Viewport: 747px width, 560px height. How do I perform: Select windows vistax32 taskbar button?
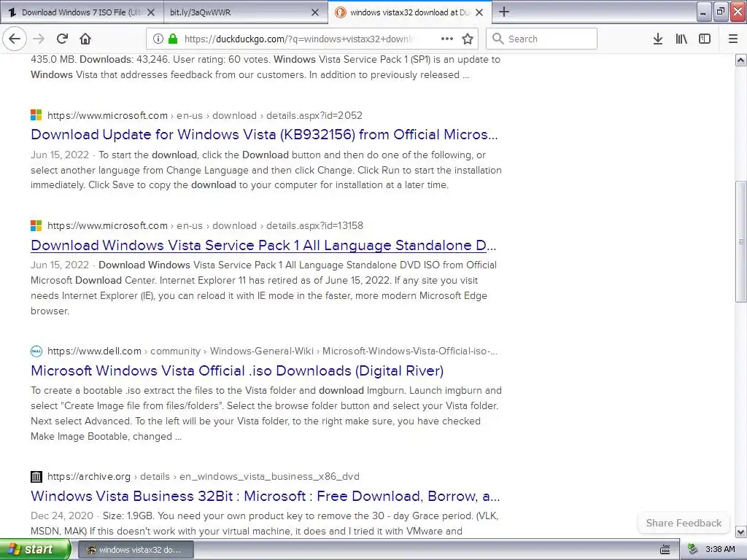[135, 550]
